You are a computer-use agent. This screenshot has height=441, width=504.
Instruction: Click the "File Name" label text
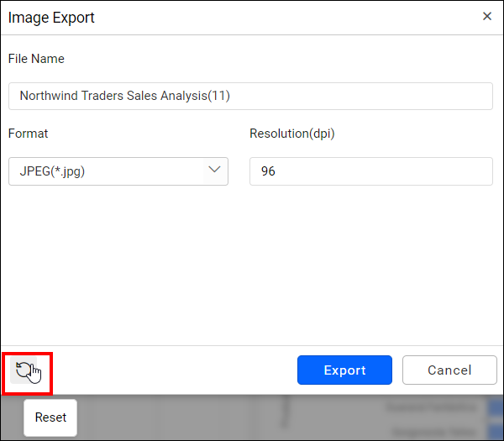[36, 59]
